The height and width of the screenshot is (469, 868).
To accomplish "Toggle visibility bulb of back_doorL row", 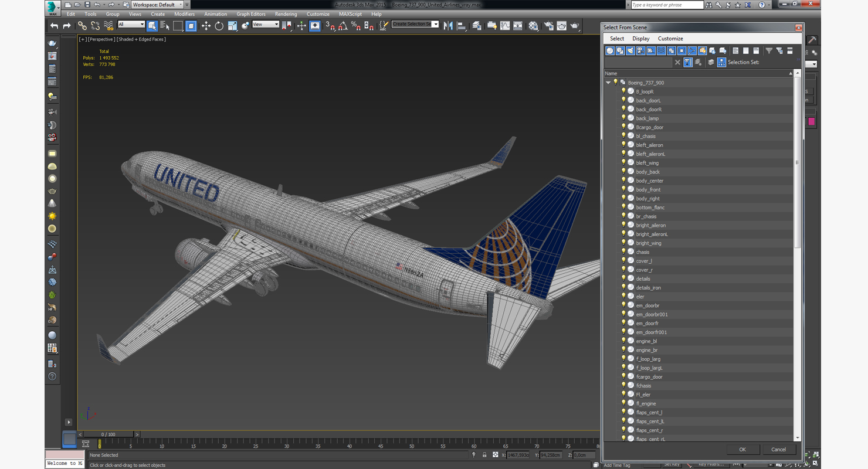I will tap(623, 100).
